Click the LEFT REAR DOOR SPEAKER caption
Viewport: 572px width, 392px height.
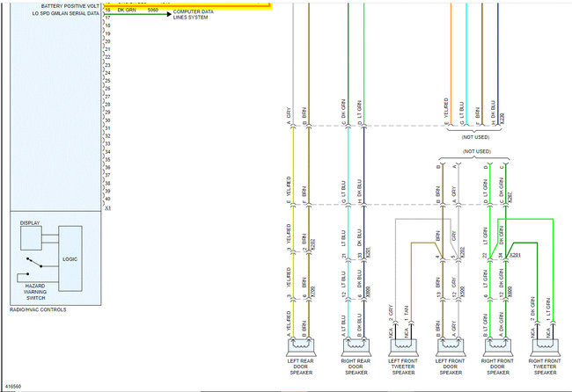301,367
